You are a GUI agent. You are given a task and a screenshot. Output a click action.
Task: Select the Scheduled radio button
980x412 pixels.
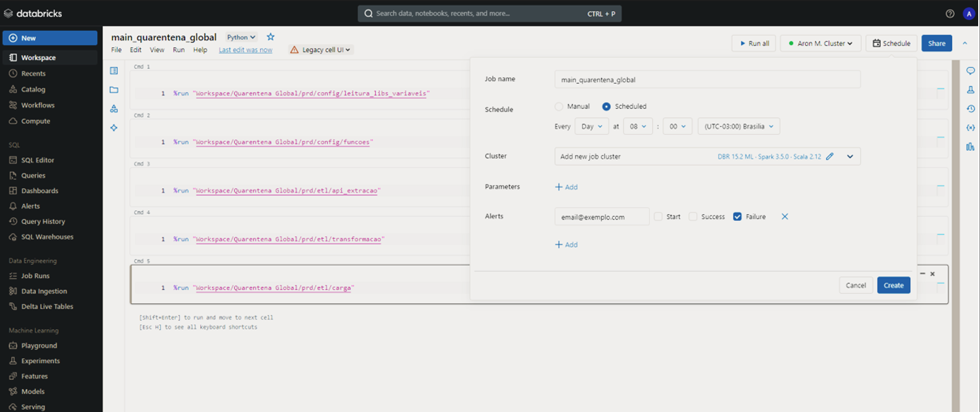(606, 106)
